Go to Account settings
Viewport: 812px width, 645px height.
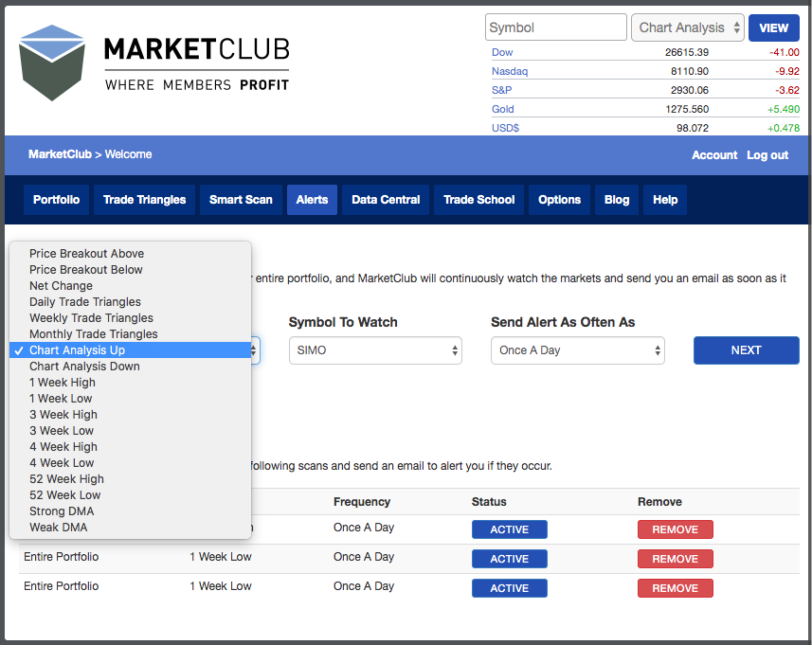point(714,155)
